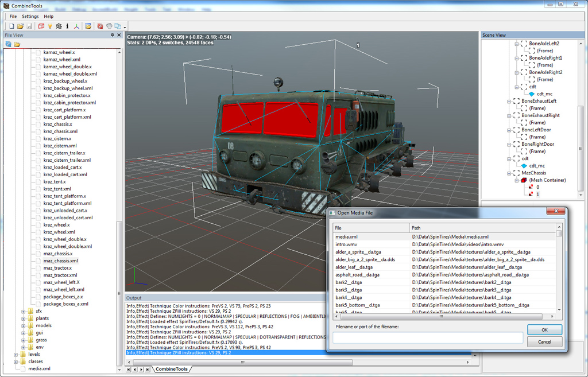Image resolution: width=588 pixels, height=377 pixels.
Task: Select alder_leaf__da.tga row in dialog
Action: click(444, 267)
